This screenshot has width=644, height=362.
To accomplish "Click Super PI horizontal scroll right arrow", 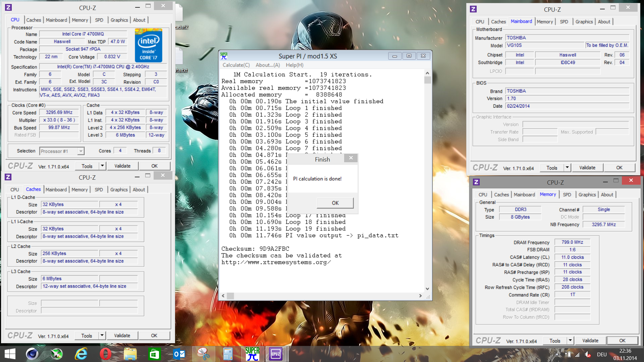I will coord(420,296).
